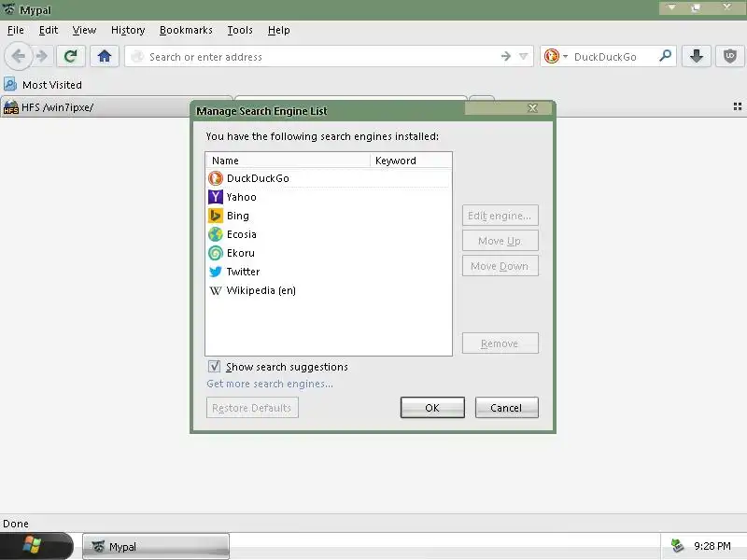Click the system tray network icon
This screenshot has width=747, height=560.
(x=677, y=546)
